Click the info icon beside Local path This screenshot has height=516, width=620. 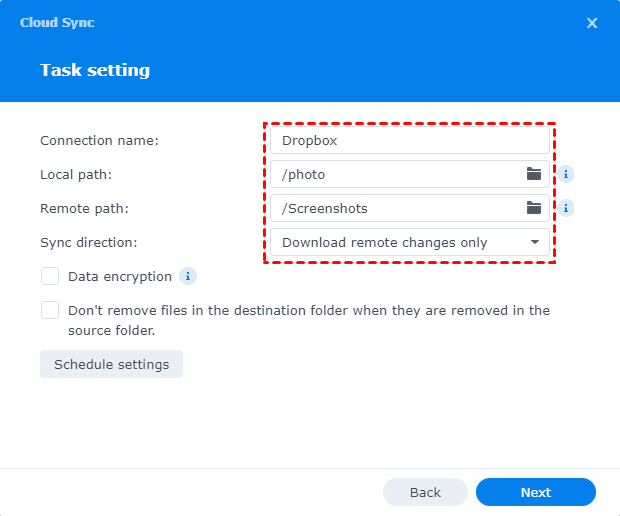click(566, 174)
